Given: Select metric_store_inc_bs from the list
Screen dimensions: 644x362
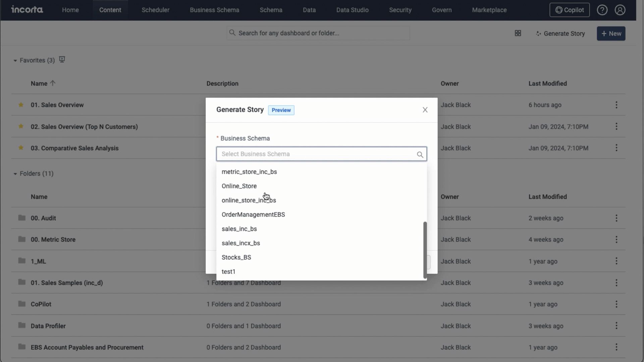Looking at the screenshot, I should 321,172.
